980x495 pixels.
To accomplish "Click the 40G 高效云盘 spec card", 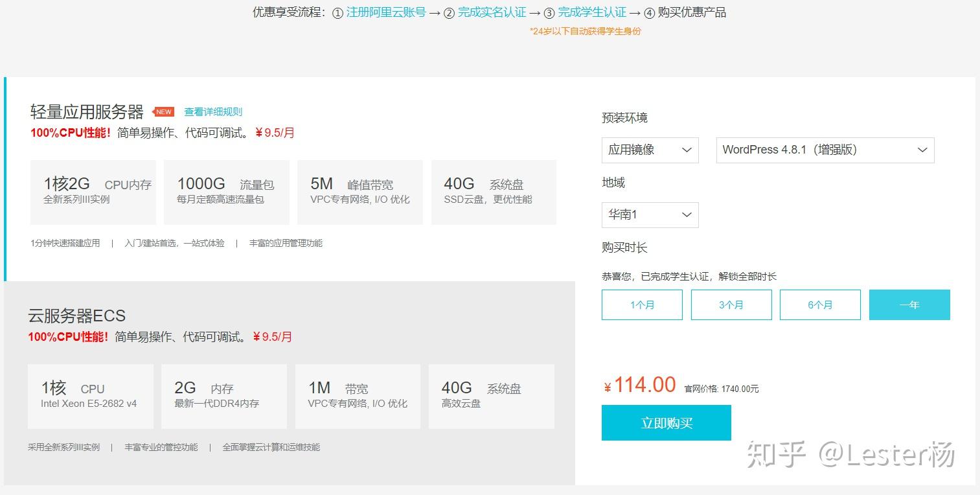I will pyautogui.click(x=492, y=397).
